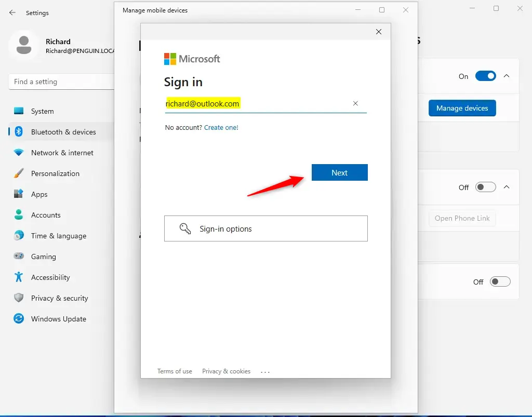The height and width of the screenshot is (417, 532).
Task: Open the System settings page
Action: [61, 111]
